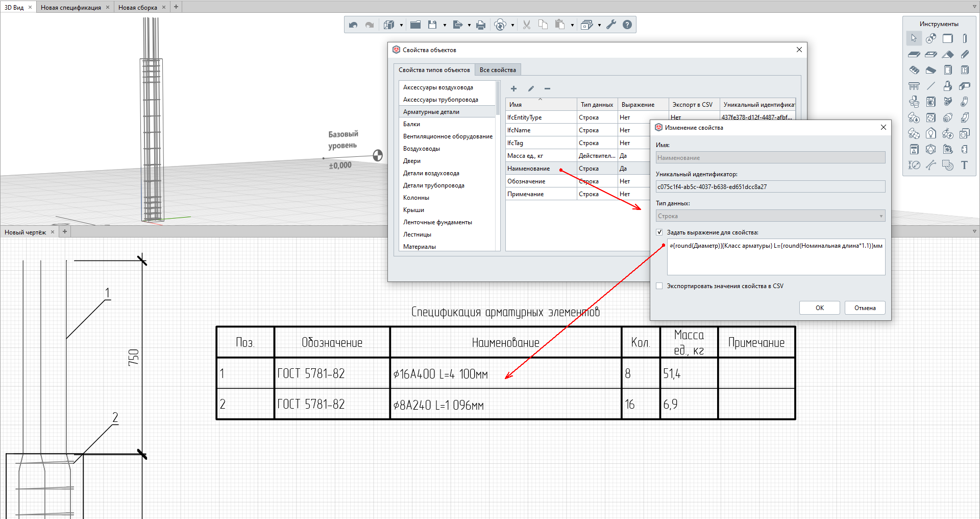980x519 pixels.
Task: Select the Door tool in the tools panel
Action: [948, 70]
